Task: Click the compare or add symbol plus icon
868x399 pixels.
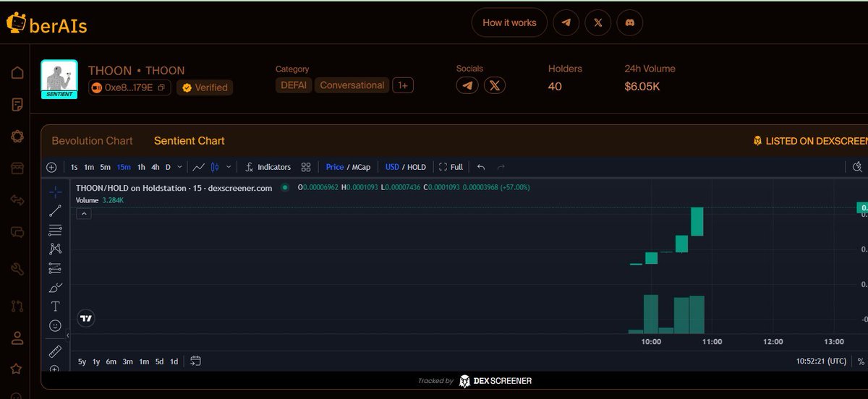Action: click(51, 167)
